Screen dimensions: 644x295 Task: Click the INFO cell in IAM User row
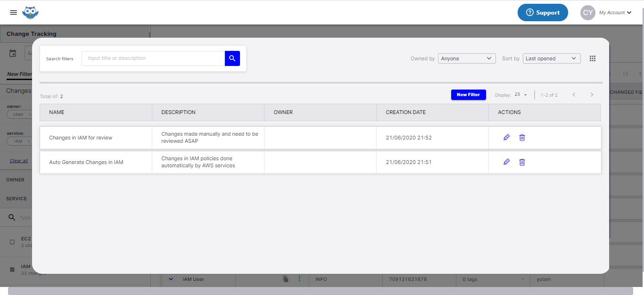pos(321,279)
